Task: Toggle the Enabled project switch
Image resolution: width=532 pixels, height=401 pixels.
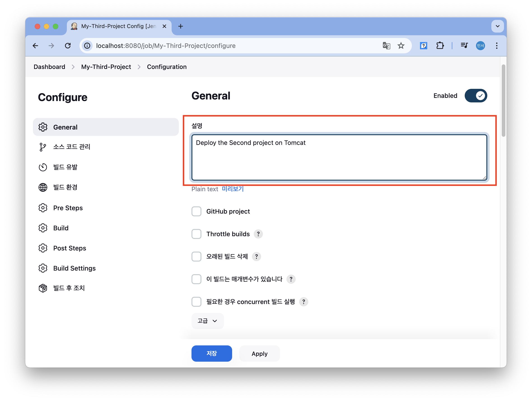Action: tap(476, 96)
